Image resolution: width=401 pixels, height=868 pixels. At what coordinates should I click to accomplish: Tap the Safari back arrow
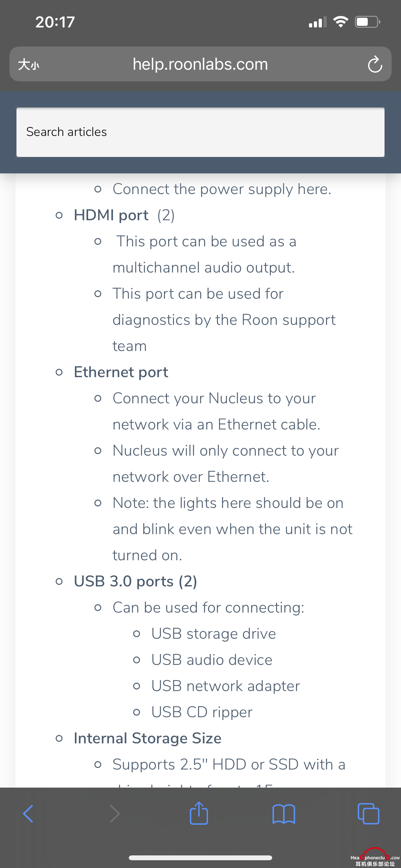pos(28,814)
